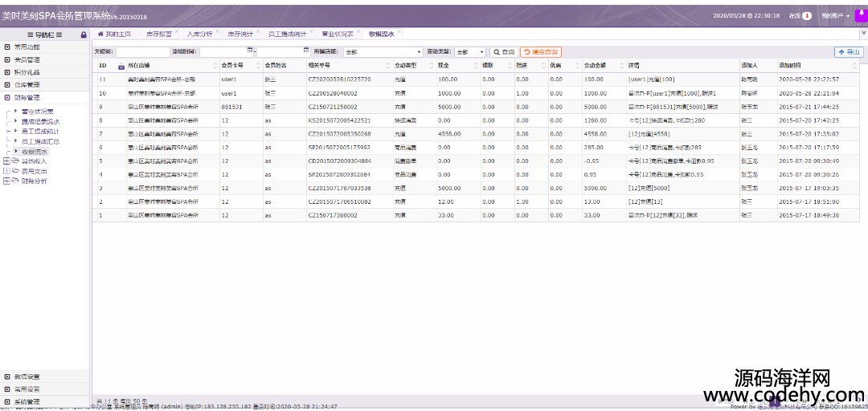
Task: Open the 变动类型 dropdown
Action: (x=469, y=51)
